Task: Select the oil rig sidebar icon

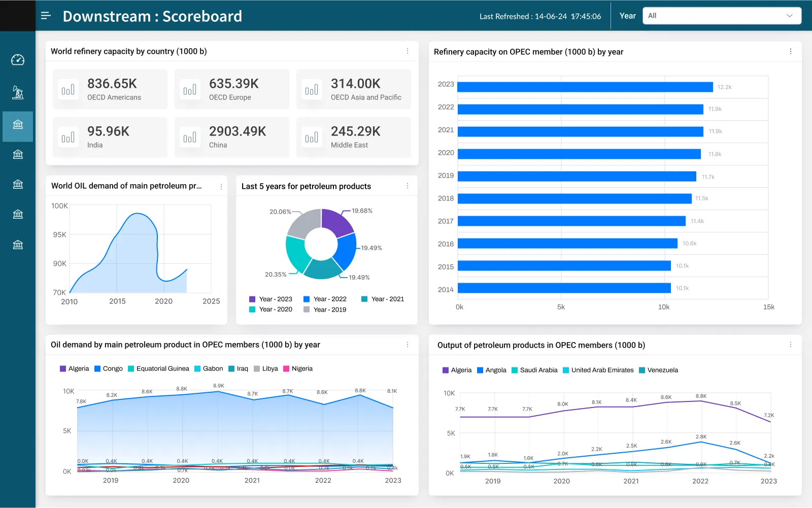Action: 18,92
